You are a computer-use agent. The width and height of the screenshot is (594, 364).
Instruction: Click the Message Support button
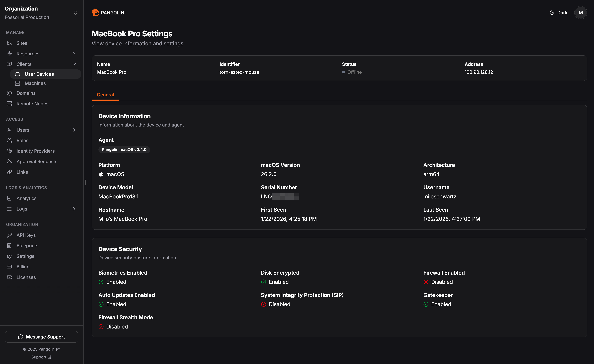pyautogui.click(x=41, y=337)
